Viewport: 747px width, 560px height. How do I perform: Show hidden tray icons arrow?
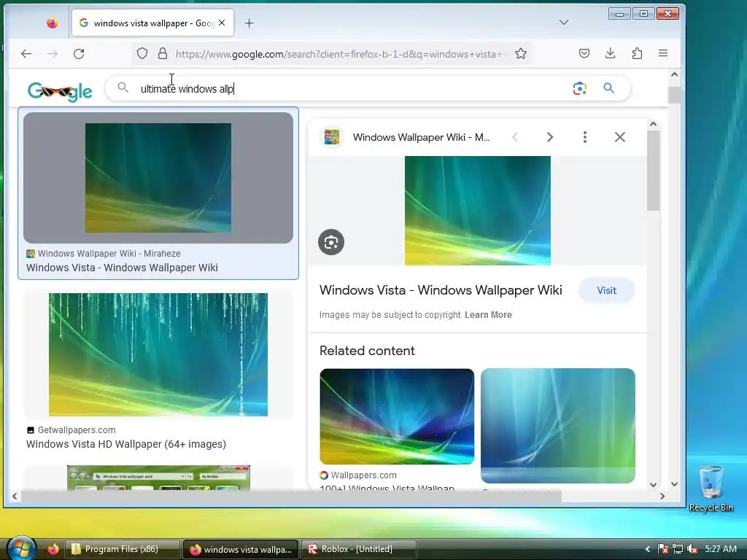click(647, 549)
